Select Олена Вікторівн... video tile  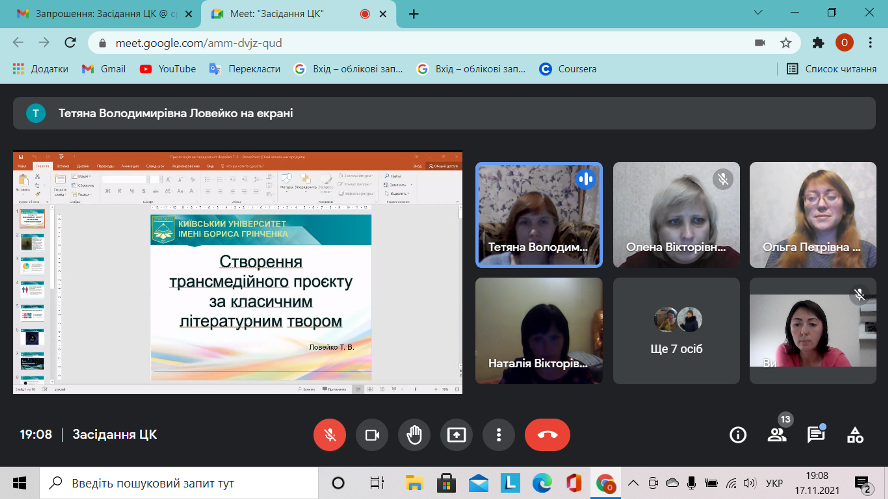tap(676, 215)
